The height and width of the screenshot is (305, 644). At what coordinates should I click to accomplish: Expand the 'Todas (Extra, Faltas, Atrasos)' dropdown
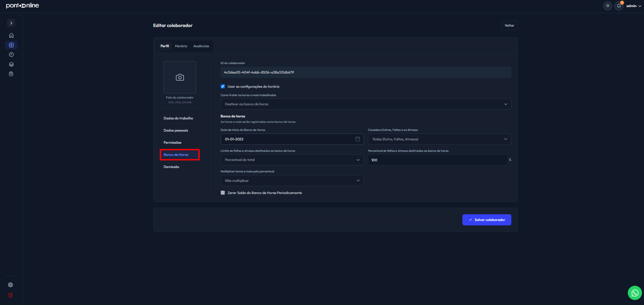click(x=440, y=139)
